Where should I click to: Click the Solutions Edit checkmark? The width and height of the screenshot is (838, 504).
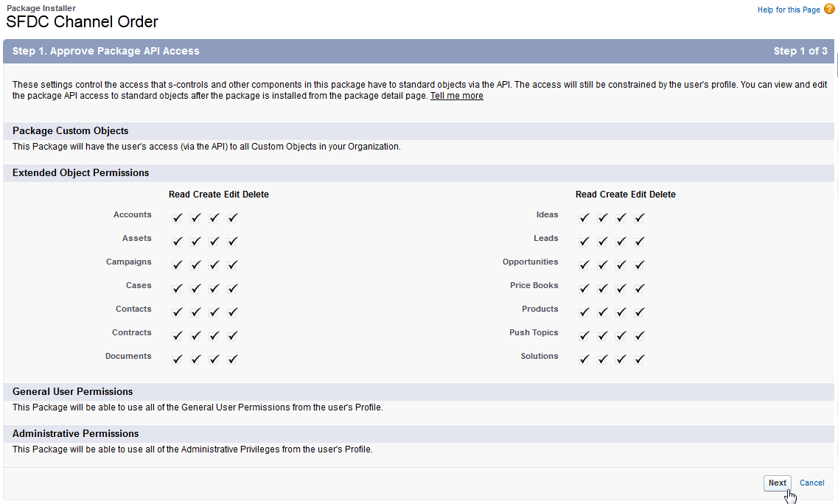621,359
